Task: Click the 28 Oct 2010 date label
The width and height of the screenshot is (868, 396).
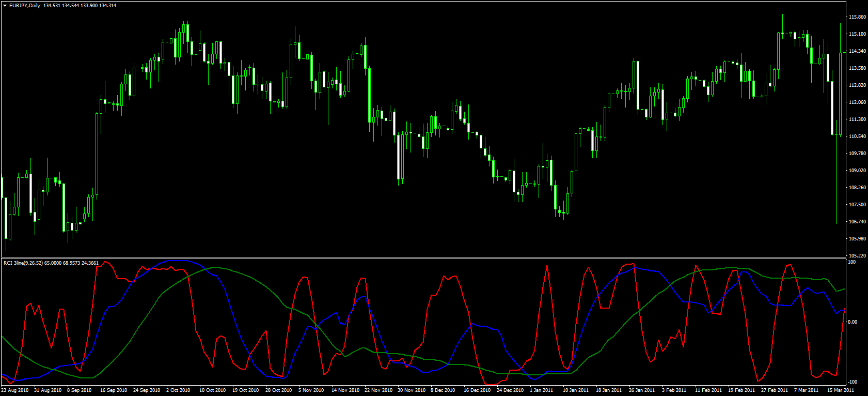Action: tap(279, 390)
